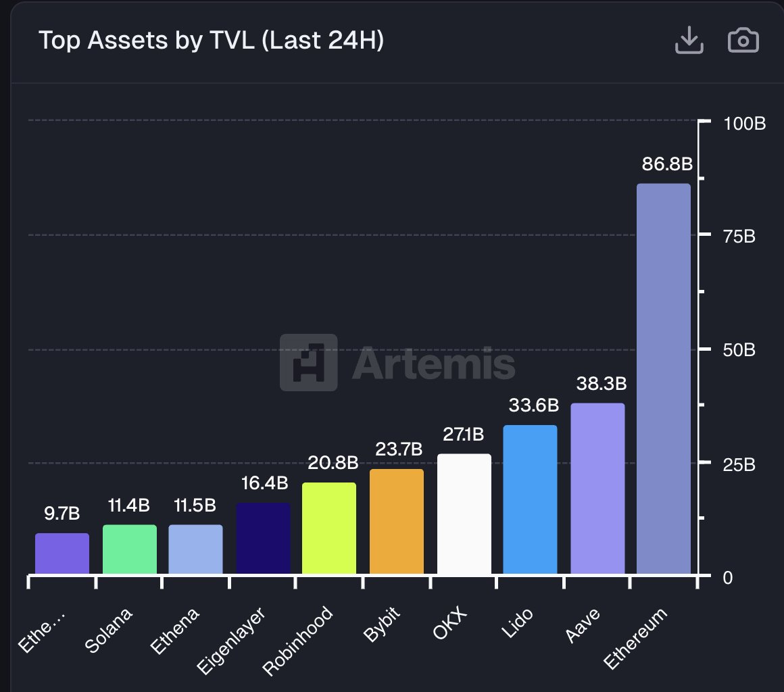Screen dimensions: 784x692
Task: Click the light blue Ethena bar
Action: [195, 549]
